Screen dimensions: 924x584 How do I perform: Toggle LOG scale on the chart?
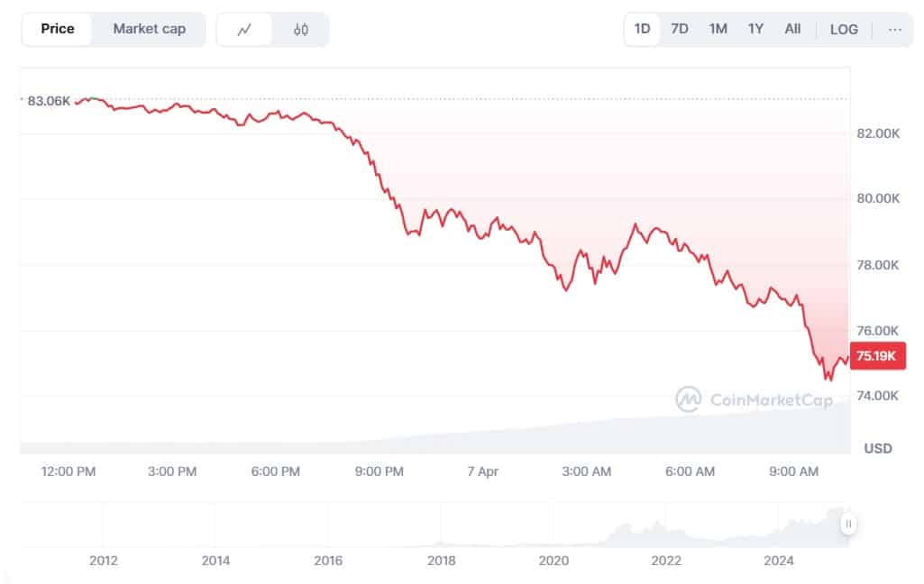[844, 29]
